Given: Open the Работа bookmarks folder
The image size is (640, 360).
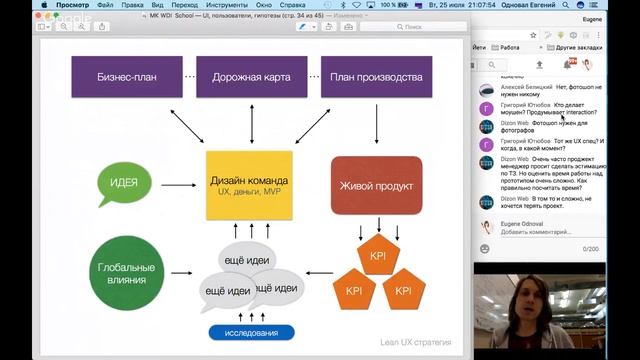Looking at the screenshot, I should point(506,48).
